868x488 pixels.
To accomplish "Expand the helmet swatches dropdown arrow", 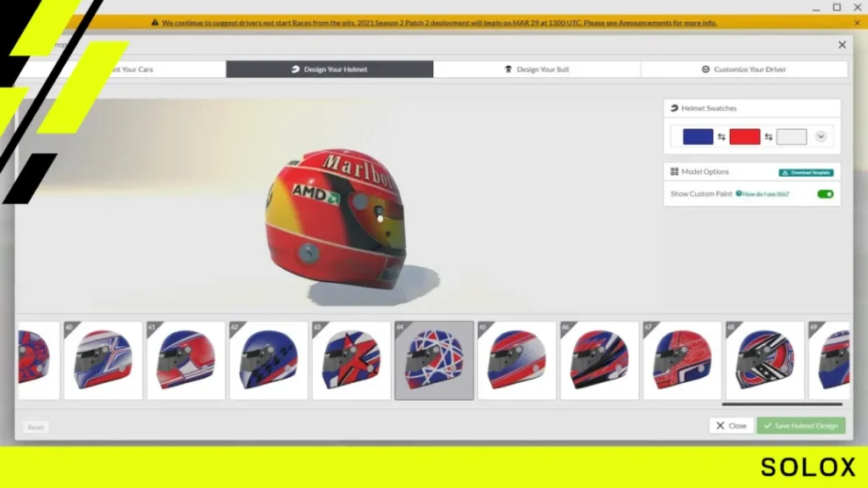I will (821, 136).
